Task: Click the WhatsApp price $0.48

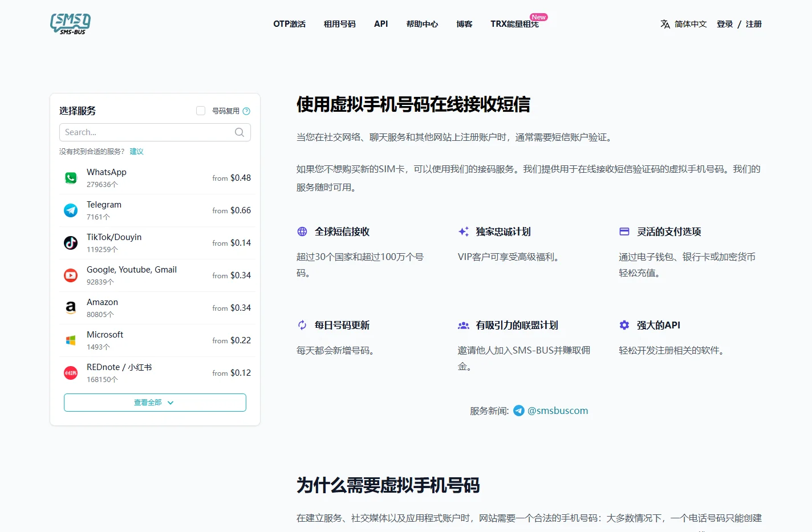Action: [241, 178]
